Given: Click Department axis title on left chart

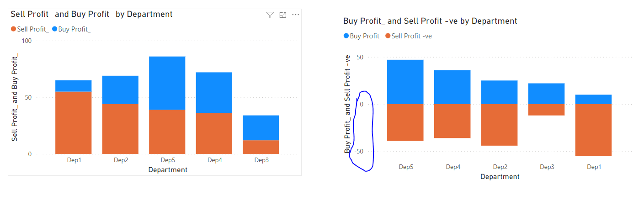Looking at the screenshot, I should click(x=168, y=170).
